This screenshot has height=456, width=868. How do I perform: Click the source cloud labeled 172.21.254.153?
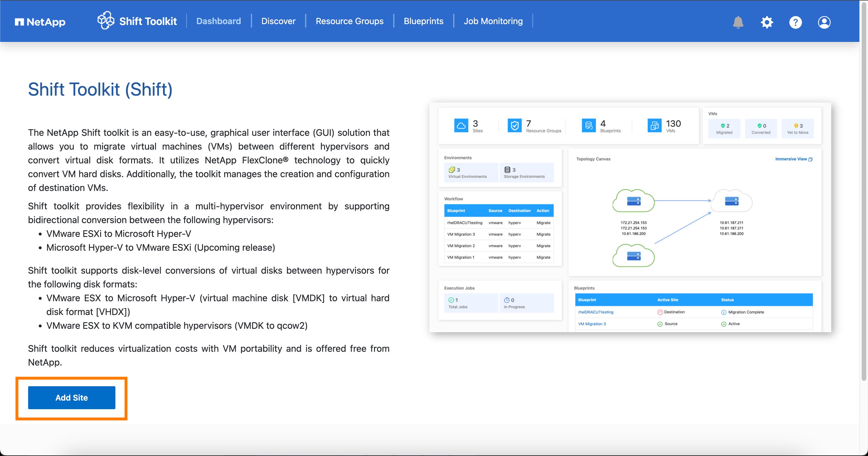pyautogui.click(x=633, y=201)
